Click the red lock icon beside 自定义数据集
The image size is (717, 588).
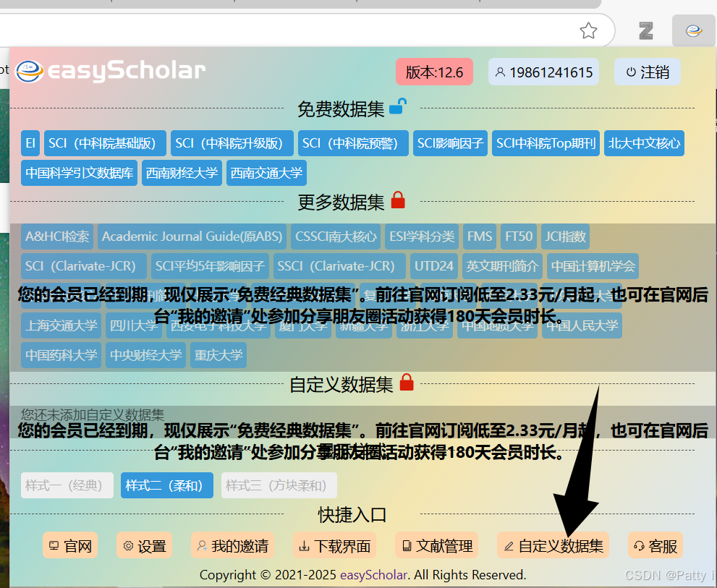tap(407, 383)
